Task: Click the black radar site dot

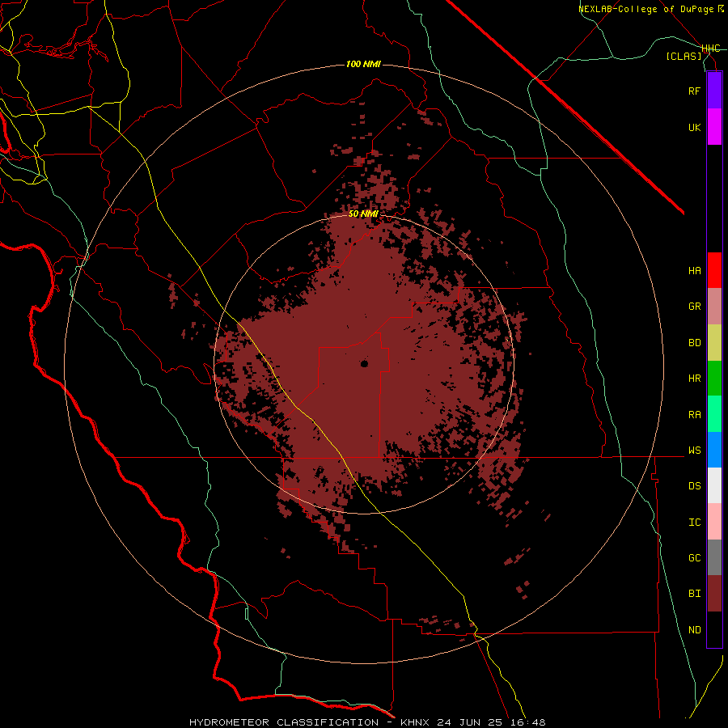Action: (x=364, y=363)
